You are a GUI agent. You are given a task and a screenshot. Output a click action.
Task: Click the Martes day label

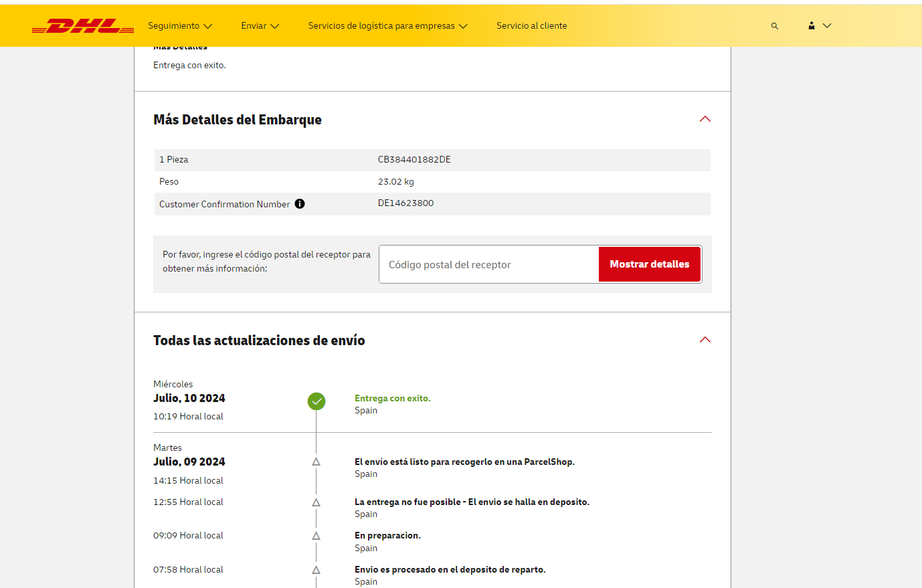[167, 448]
